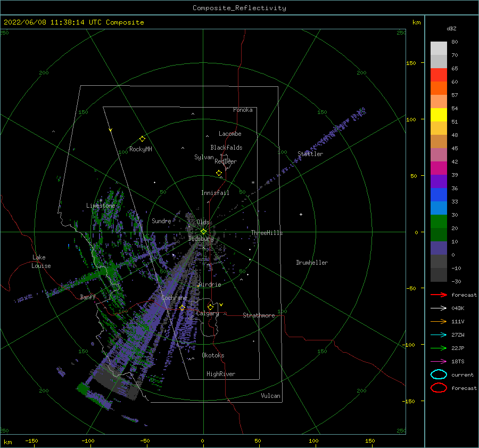Click the current legend text

463,374
